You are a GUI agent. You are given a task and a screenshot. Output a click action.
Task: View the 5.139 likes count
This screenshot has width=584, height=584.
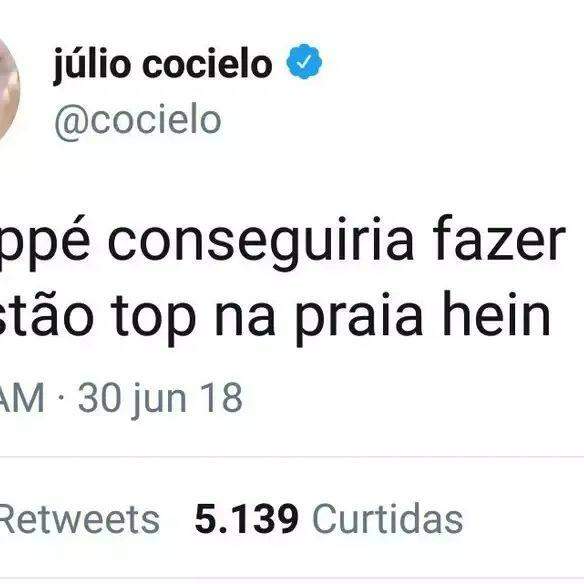[246, 518]
